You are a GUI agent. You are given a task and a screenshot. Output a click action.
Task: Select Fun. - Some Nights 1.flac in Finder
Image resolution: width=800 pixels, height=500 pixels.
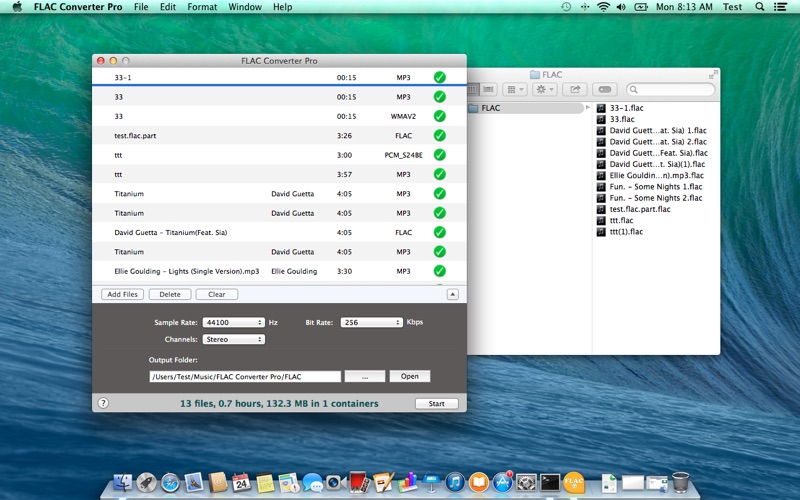pos(656,186)
